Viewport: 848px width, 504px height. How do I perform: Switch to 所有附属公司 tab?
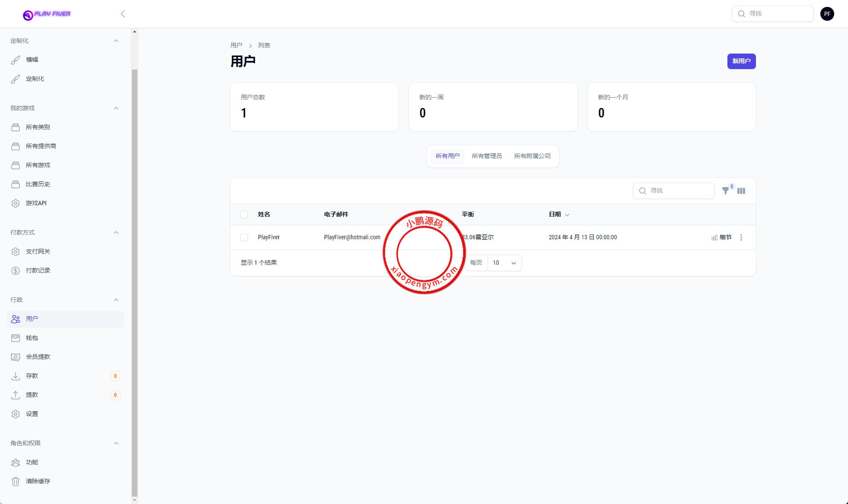tap(532, 156)
